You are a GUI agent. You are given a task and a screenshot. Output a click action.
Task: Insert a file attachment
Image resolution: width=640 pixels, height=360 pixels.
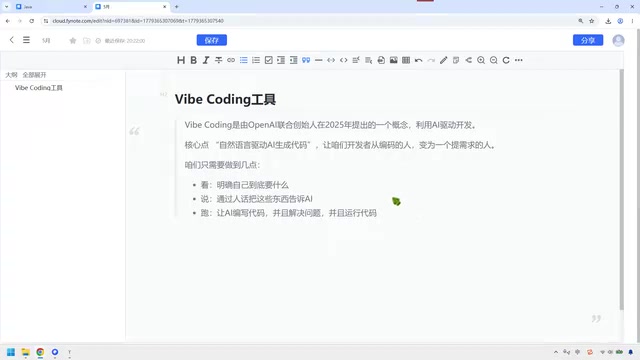point(381,60)
